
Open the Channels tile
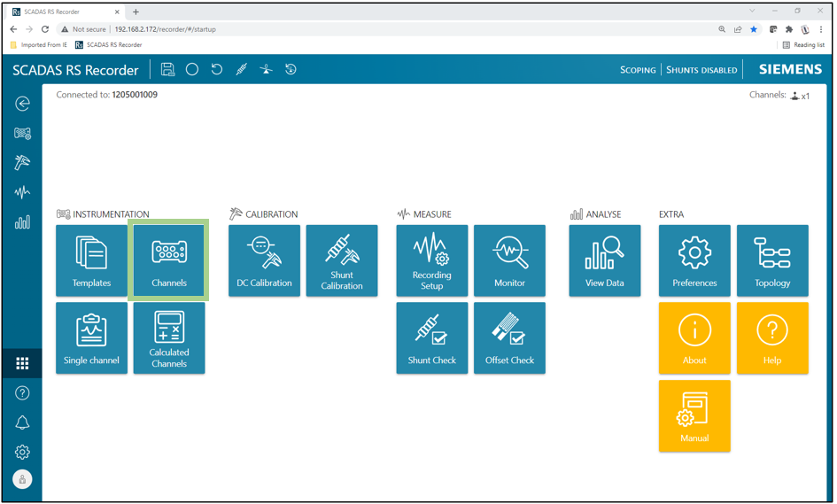tap(168, 260)
